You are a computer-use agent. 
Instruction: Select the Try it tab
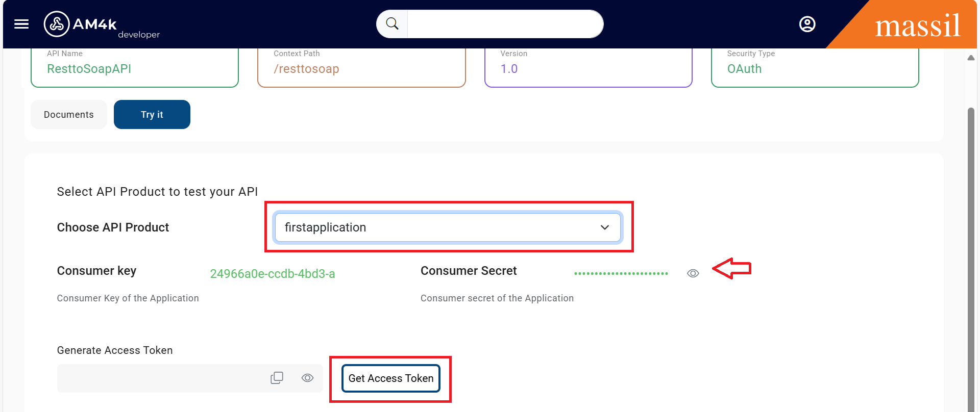click(152, 115)
